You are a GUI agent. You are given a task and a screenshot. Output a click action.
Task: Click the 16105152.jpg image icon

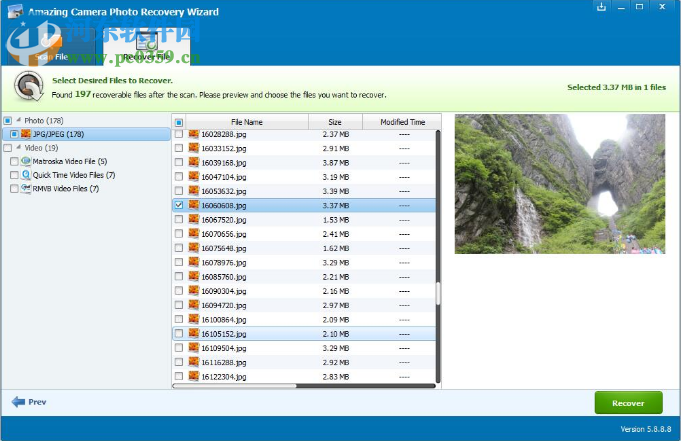[194, 334]
